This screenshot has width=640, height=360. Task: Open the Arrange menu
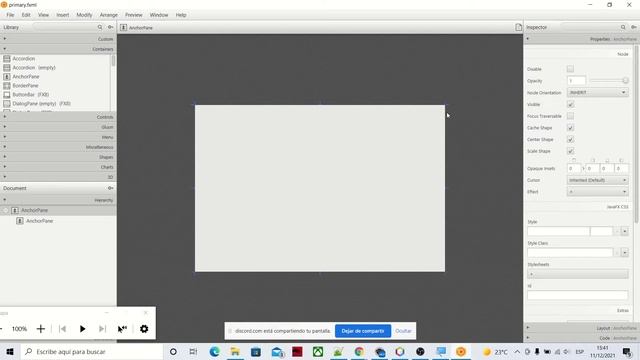pyautogui.click(x=109, y=15)
